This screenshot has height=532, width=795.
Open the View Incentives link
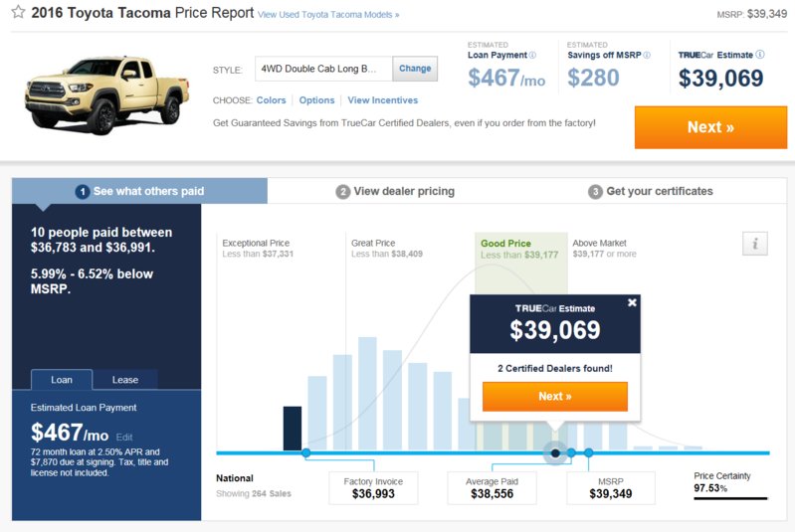[x=382, y=100]
